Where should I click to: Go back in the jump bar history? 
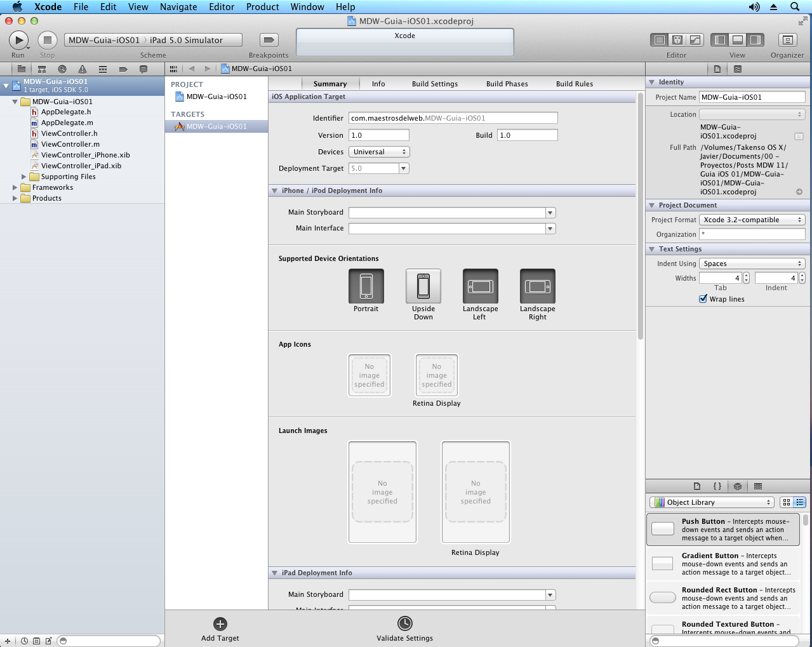click(192, 69)
